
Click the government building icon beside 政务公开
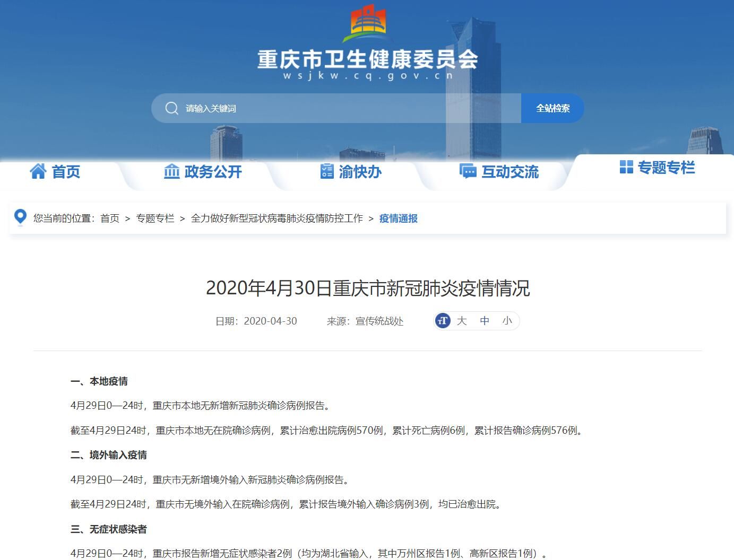coord(171,171)
